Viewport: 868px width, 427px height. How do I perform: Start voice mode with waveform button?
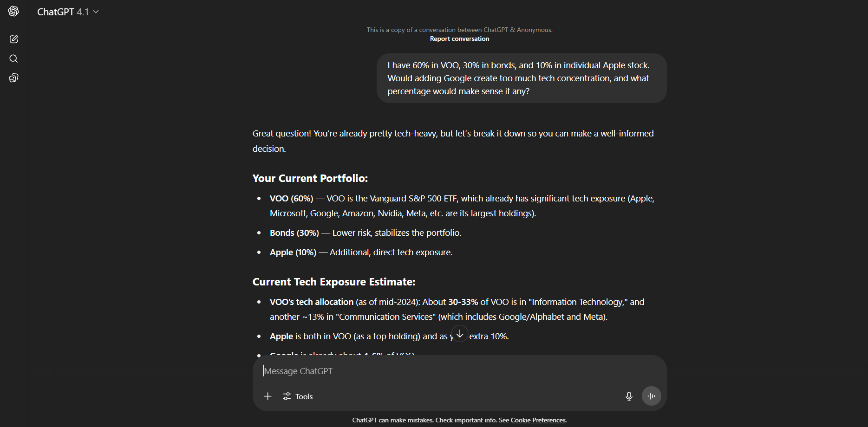coord(652,396)
